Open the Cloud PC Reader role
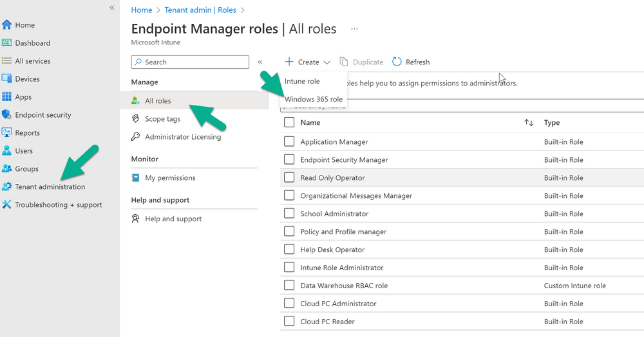644x337 pixels. [327, 322]
